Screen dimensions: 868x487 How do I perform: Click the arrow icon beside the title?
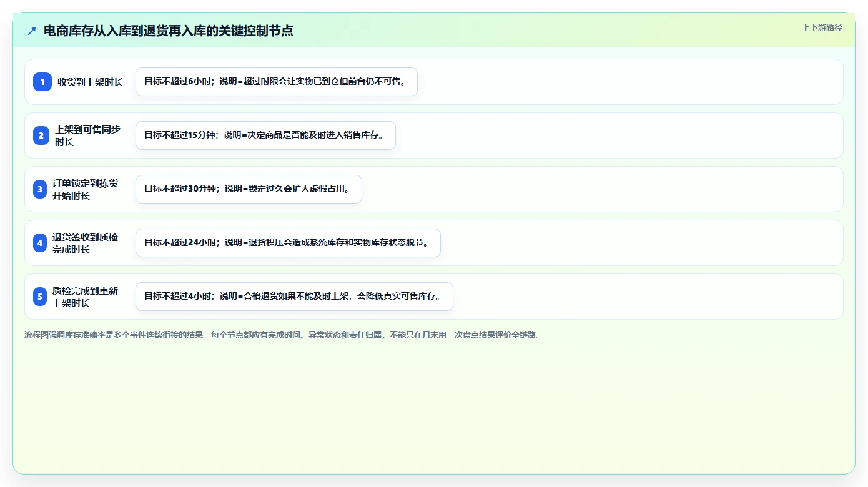click(x=32, y=31)
